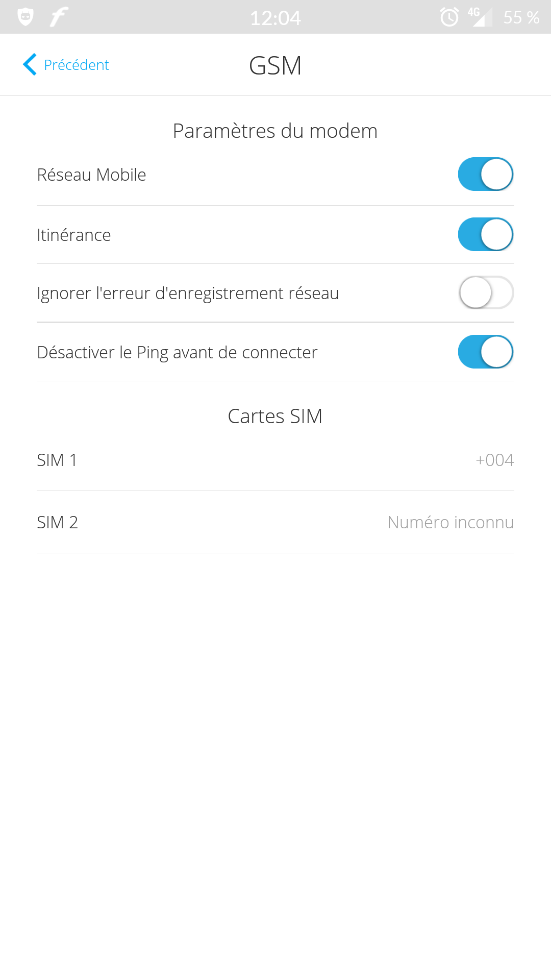
Task: Disable the Réseau Mobile switch
Action: tap(485, 174)
